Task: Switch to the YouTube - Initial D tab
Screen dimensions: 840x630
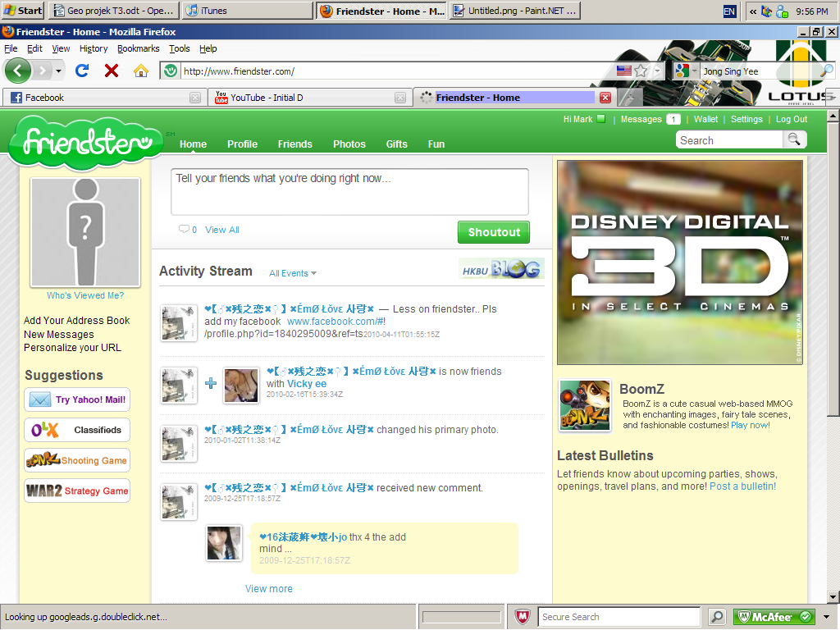Action: [309, 98]
